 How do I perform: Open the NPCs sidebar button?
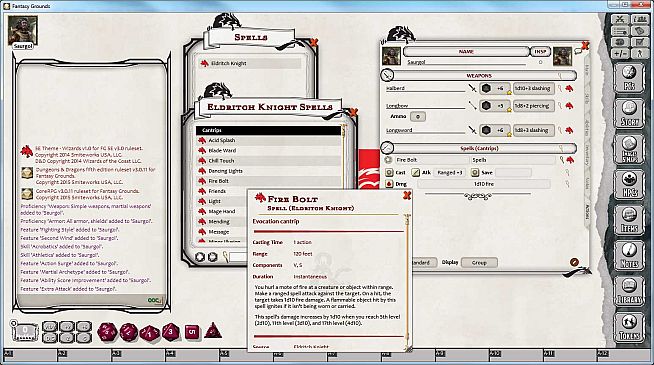629,184
